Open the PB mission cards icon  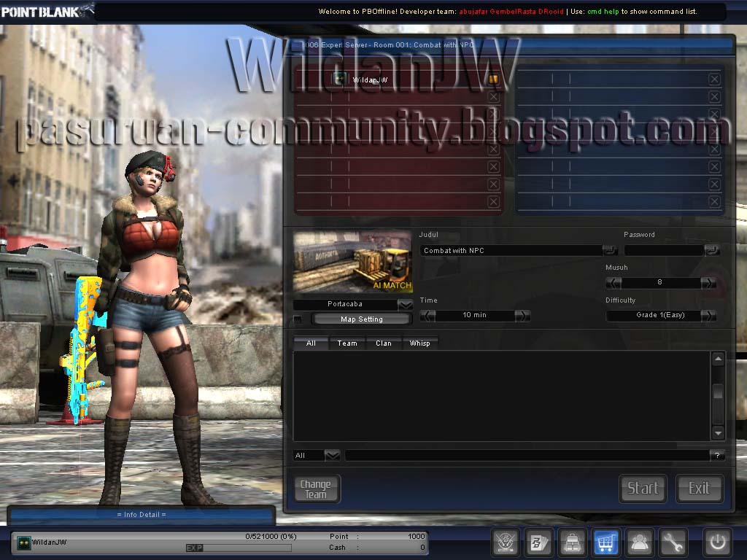pyautogui.click(x=539, y=542)
